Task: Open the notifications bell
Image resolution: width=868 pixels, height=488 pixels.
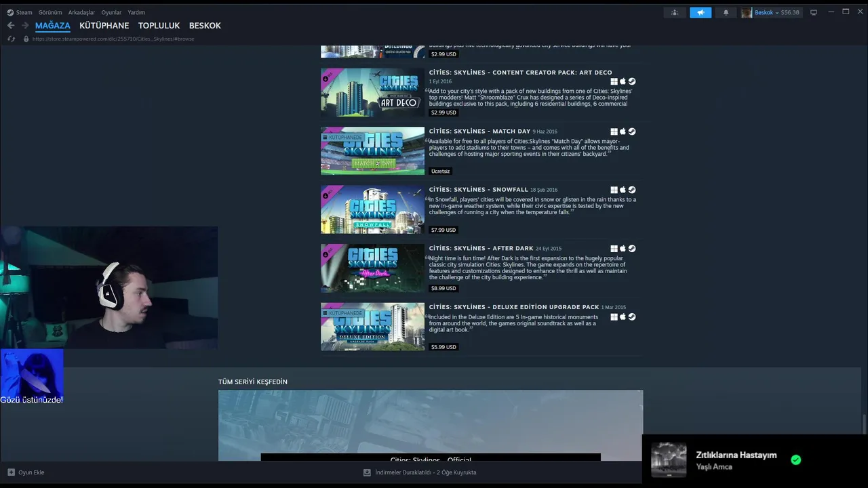Action: point(726,12)
